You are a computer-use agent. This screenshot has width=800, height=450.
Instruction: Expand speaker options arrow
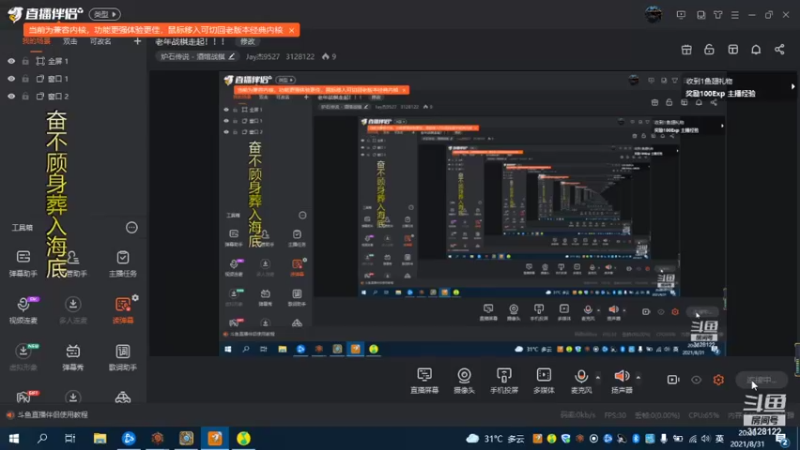(x=638, y=377)
